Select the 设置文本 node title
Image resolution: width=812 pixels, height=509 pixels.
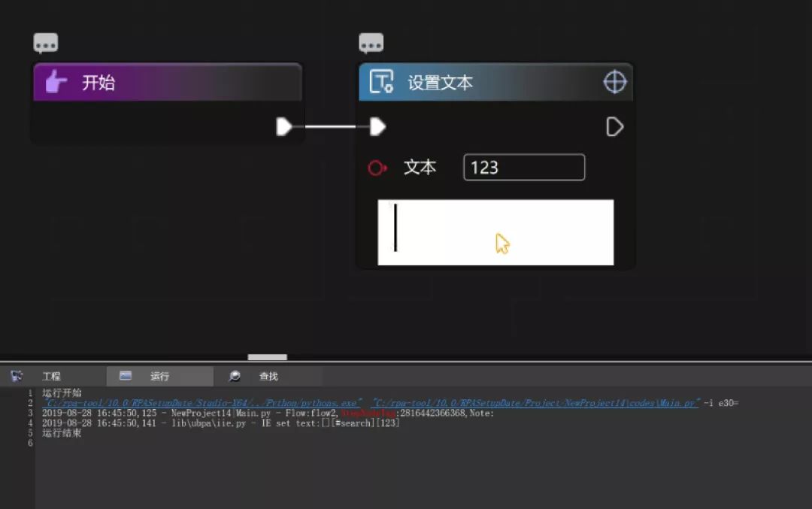pos(440,83)
